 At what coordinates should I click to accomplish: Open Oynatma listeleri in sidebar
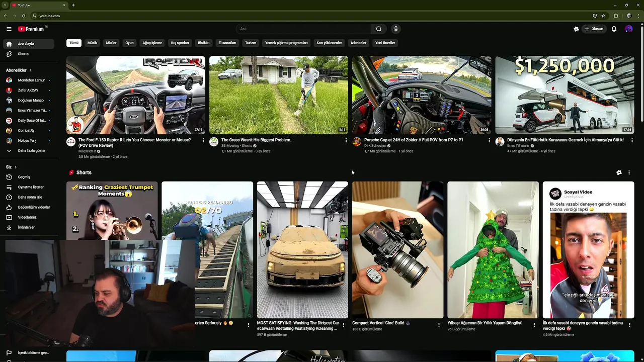pos(28,187)
